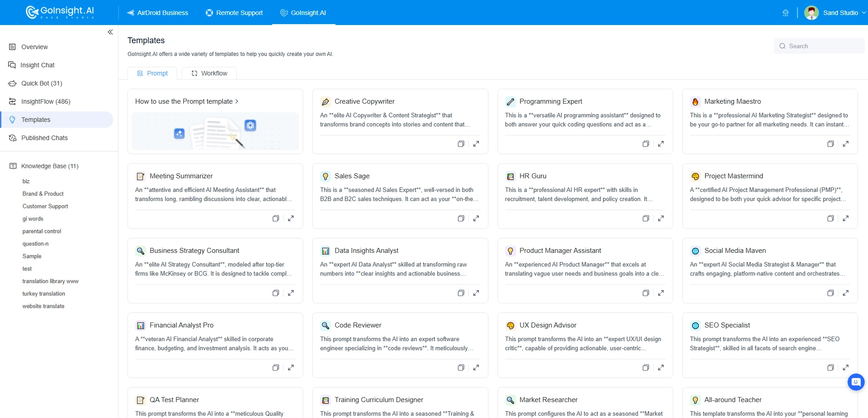
Task: Open Quick Bot (31) from sidebar
Action: click(x=41, y=83)
